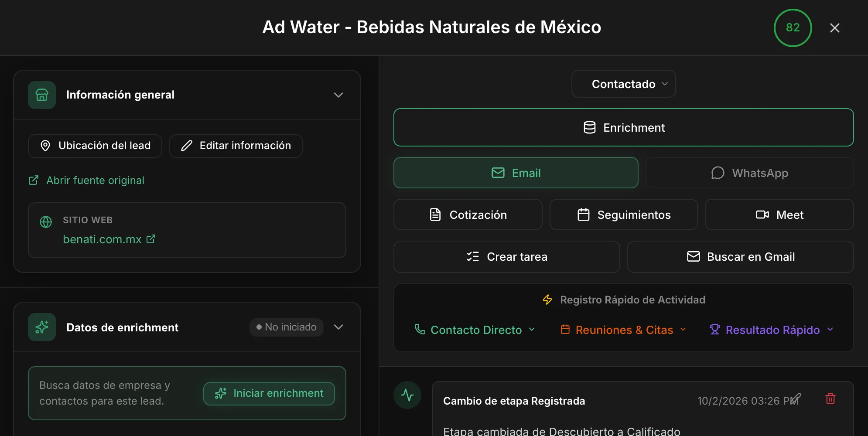This screenshot has height=436, width=868.
Task: Collapse the Datos de enrichment section
Action: 338,327
